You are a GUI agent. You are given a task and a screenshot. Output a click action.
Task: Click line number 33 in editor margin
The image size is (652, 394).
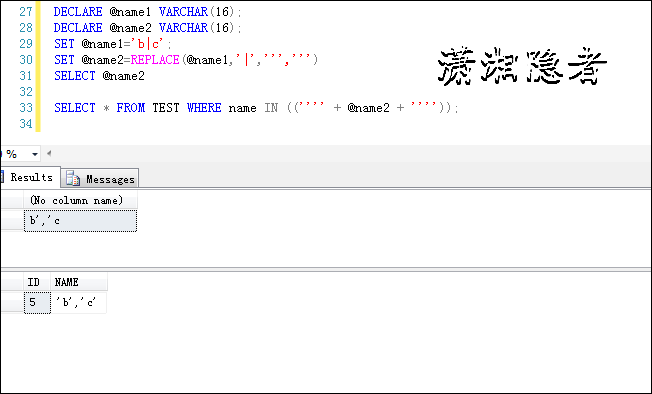tap(25, 108)
